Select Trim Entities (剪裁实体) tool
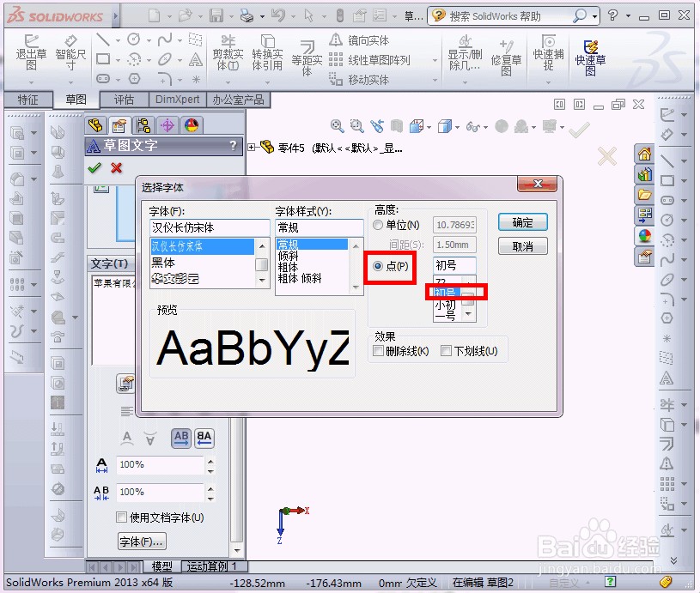Image resolution: width=700 pixels, height=593 pixels. pos(228,52)
